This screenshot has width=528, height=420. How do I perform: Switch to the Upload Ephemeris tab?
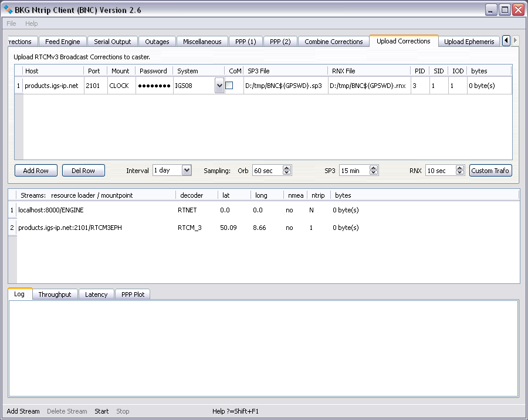click(469, 42)
